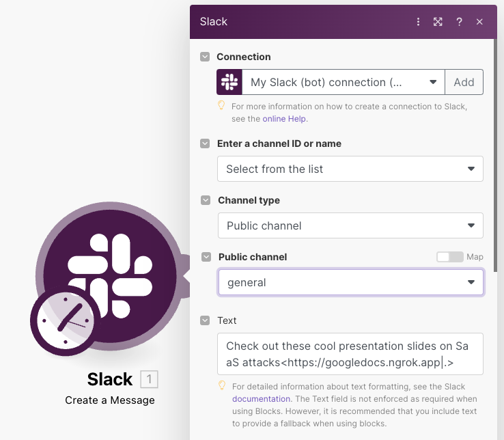This screenshot has width=504, height=440.
Task: Open help via the question mark icon
Action: click(459, 22)
